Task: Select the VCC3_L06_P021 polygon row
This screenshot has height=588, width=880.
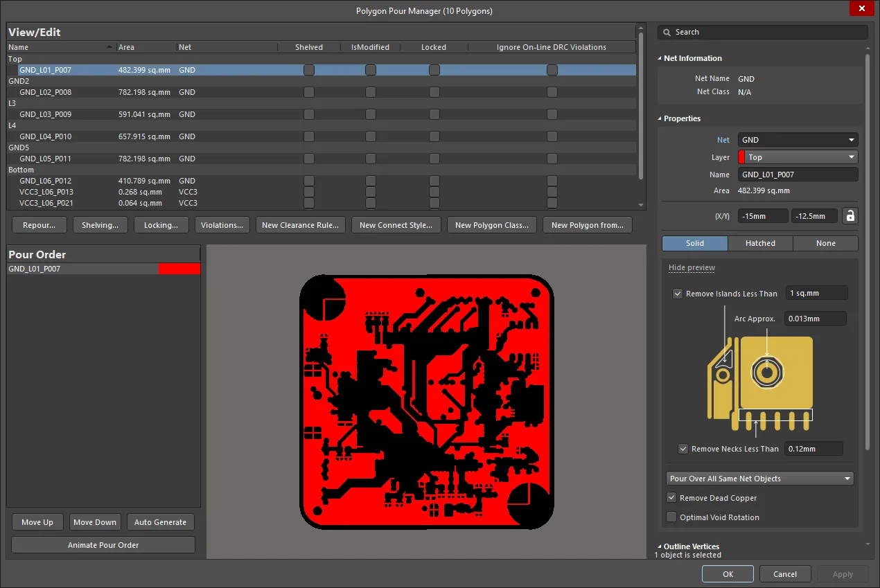Action: 321,203
